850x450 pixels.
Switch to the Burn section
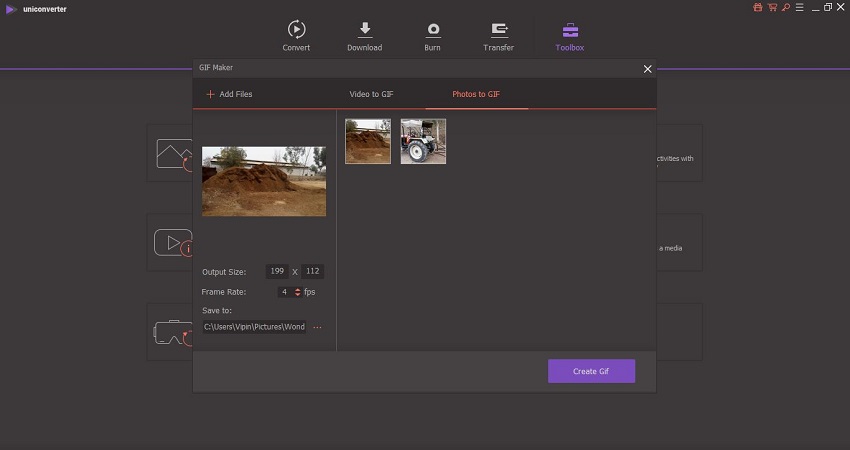pos(433,35)
